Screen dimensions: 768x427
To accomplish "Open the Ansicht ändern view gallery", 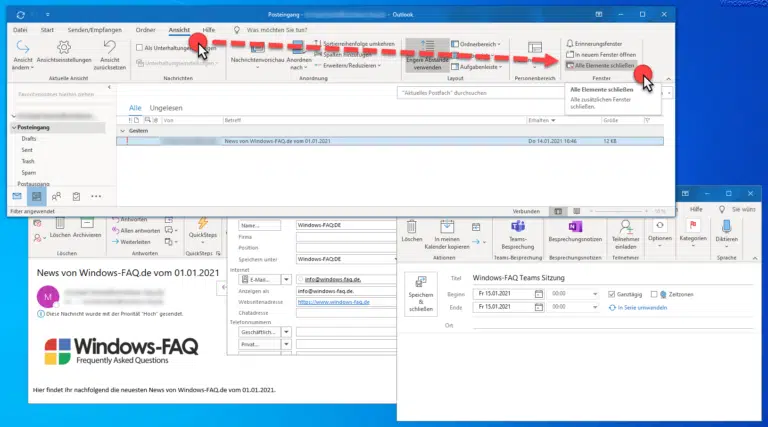I will [x=23, y=55].
